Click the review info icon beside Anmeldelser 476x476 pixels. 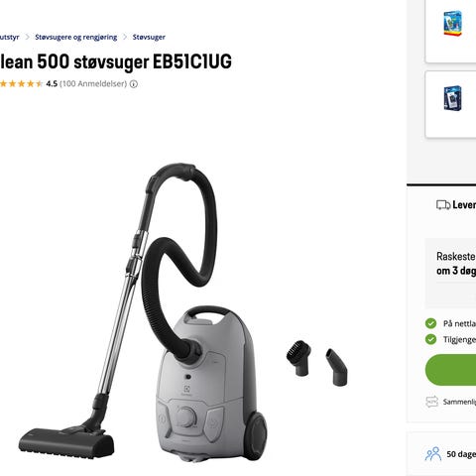tap(134, 84)
